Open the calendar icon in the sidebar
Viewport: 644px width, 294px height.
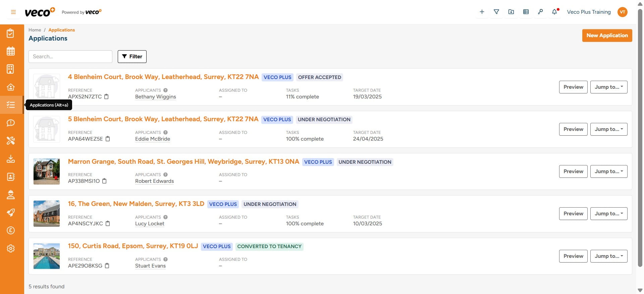pyautogui.click(x=11, y=51)
